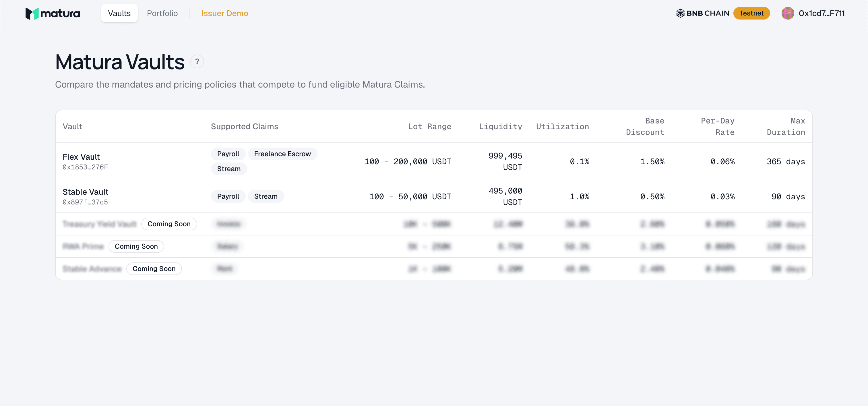Click the Supported Claims column header

click(245, 126)
